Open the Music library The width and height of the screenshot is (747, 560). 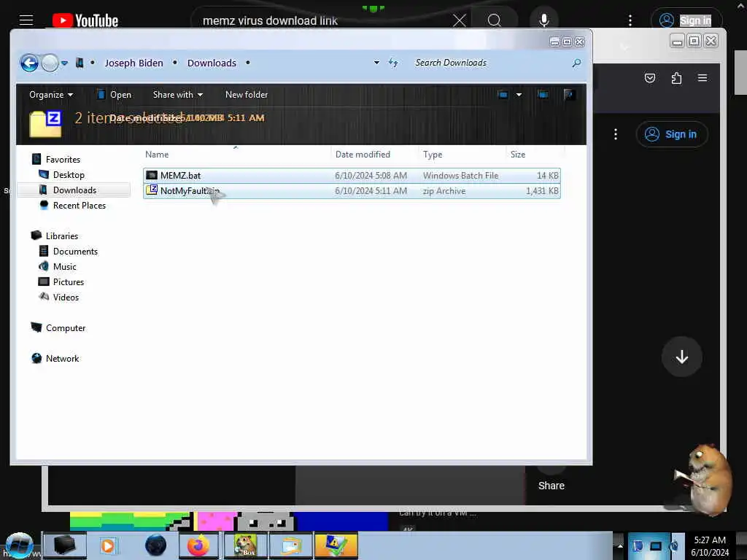(x=64, y=267)
